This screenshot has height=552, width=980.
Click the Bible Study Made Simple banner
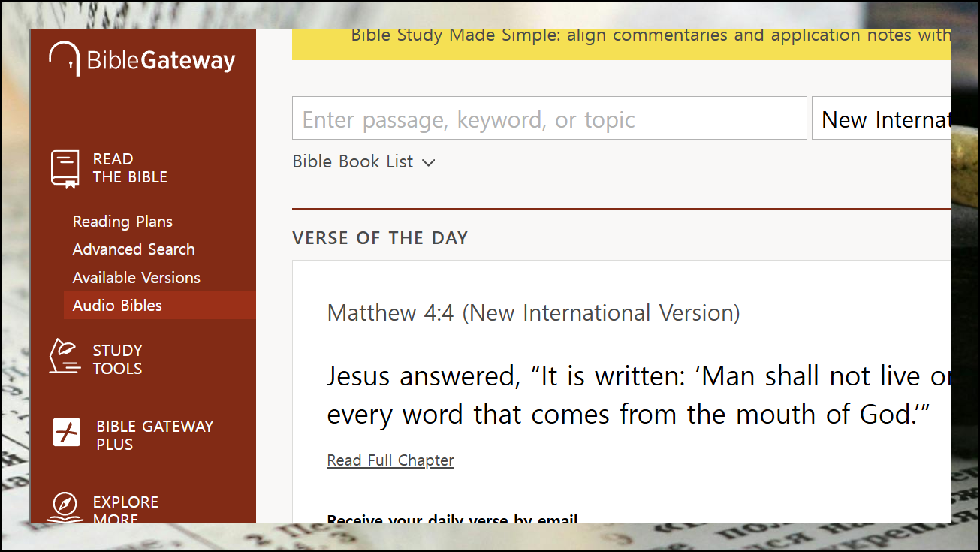click(x=621, y=44)
